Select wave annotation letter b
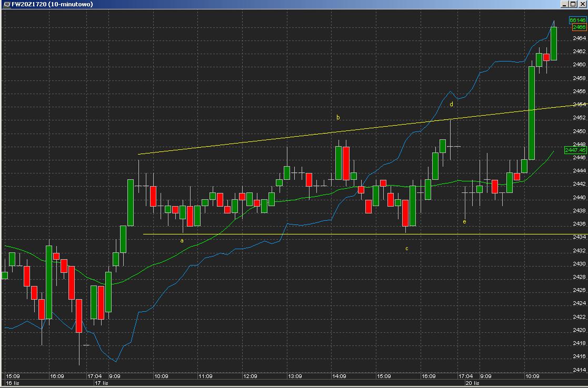The width and height of the screenshot is (588, 388). 338,117
